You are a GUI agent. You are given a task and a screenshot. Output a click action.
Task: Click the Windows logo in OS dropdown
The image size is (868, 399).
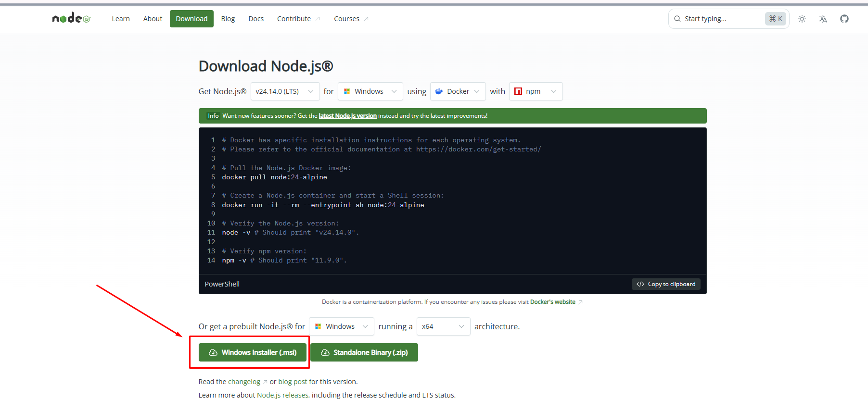pyautogui.click(x=347, y=91)
